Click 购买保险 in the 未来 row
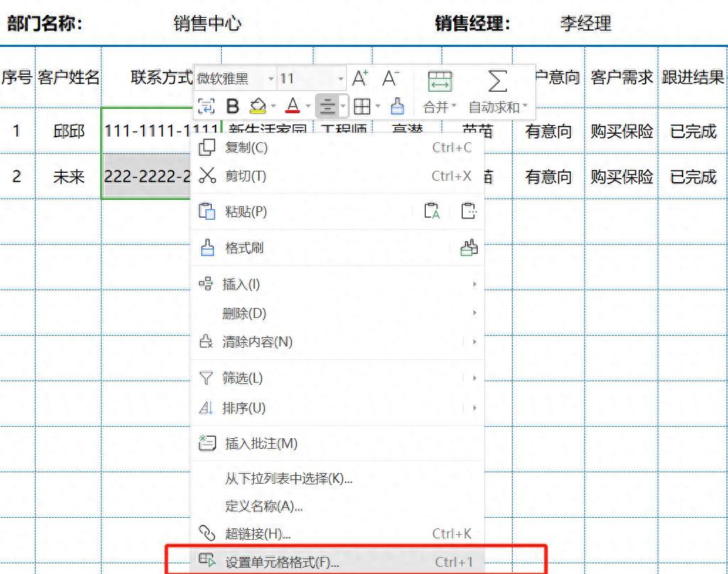Image resolution: width=728 pixels, height=574 pixels. click(621, 176)
